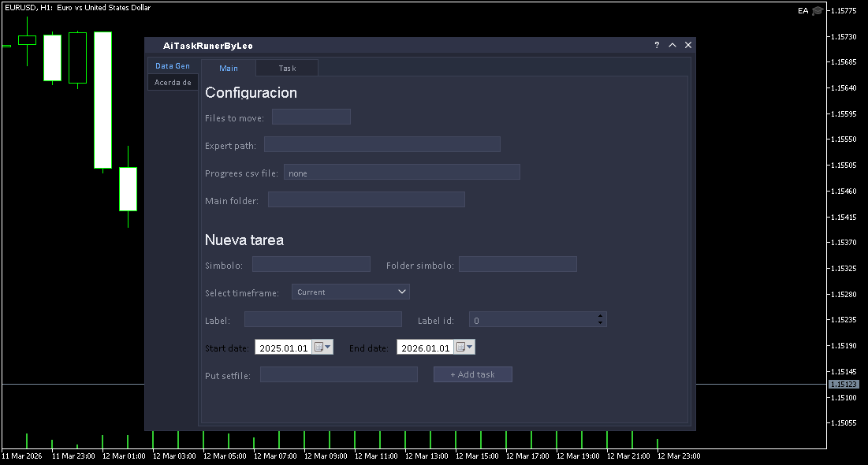The width and height of the screenshot is (868, 465).
Task: Click the EA graduation cap icon
Action: tap(818, 11)
